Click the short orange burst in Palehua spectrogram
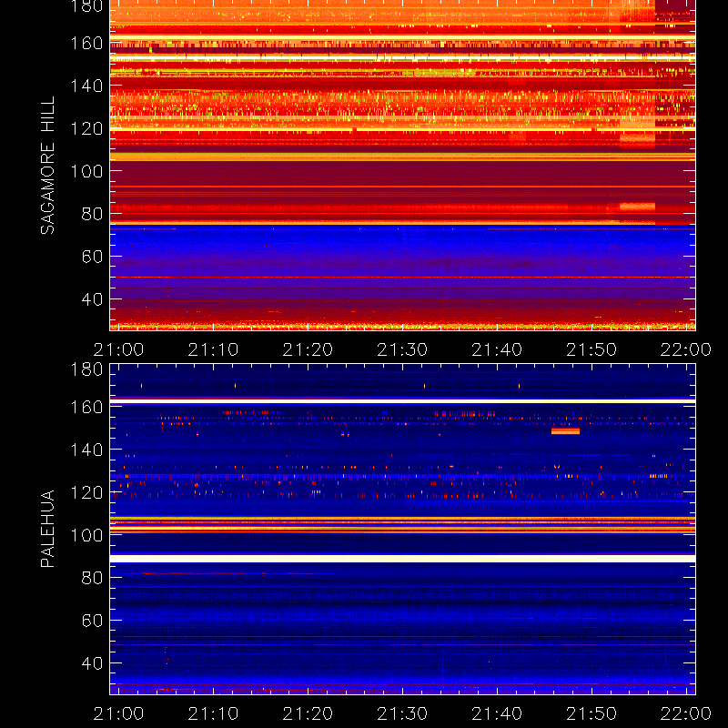The width and height of the screenshot is (728, 728). coord(565,431)
